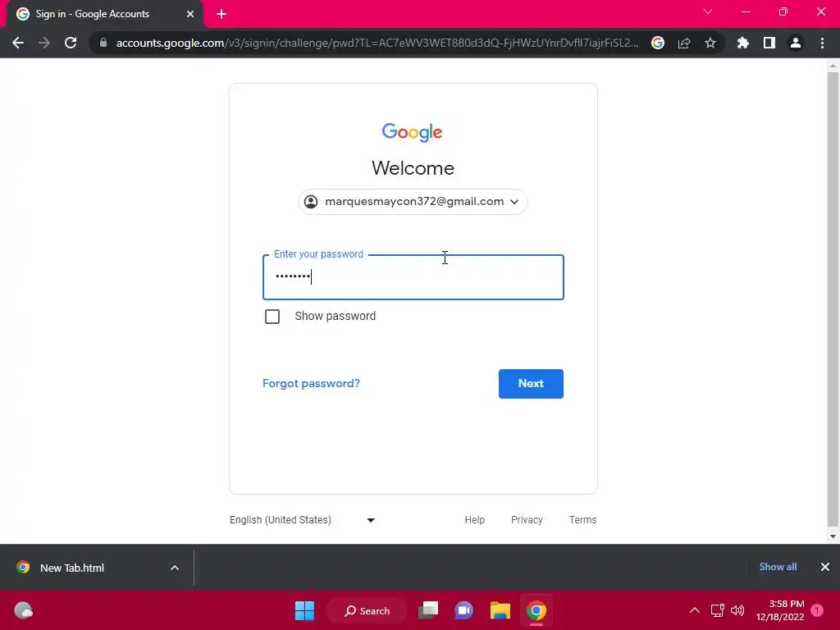Open the New Tab.html download
The width and height of the screenshot is (840, 630).
point(72,568)
